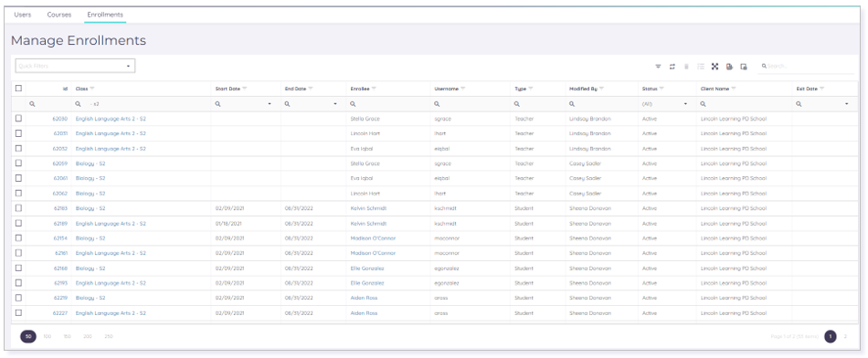Open the English Language Arts 2 link, row 62030
The image size is (868, 358).
click(111, 119)
